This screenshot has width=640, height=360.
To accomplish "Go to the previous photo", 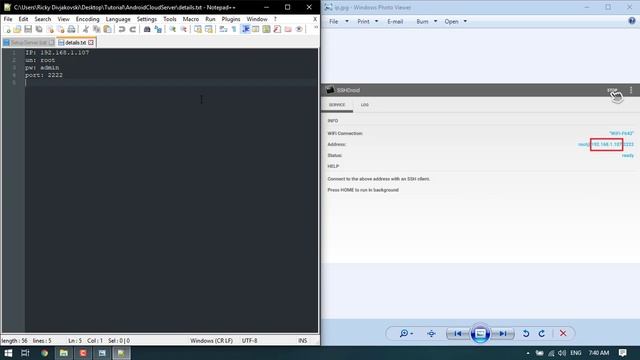I will click(458, 333).
